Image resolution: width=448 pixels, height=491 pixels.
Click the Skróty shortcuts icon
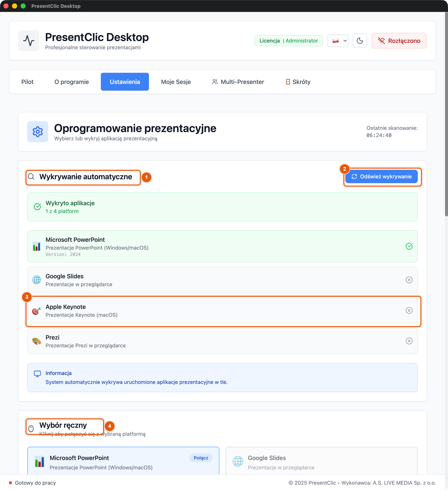click(x=288, y=82)
